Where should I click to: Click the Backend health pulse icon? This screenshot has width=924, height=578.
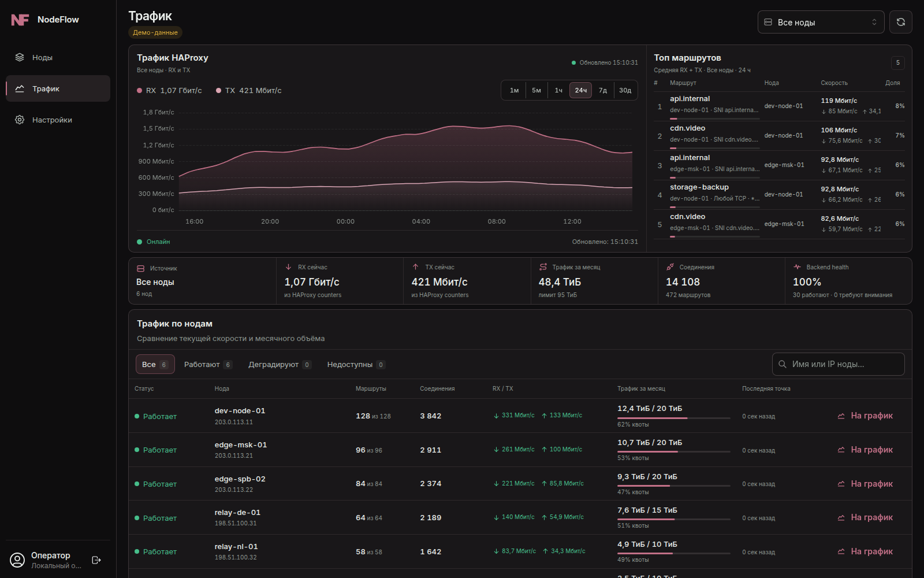pyautogui.click(x=797, y=267)
